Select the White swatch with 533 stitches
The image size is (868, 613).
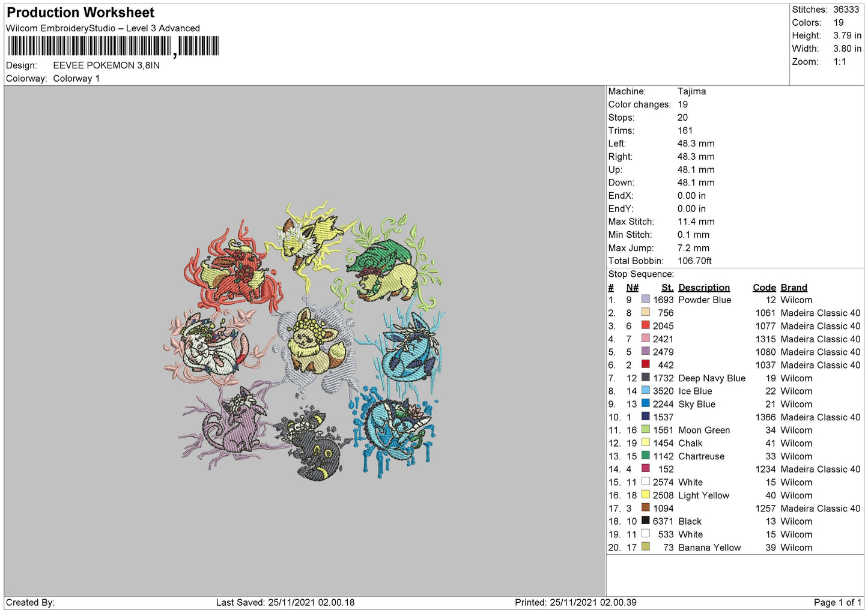pos(645,533)
